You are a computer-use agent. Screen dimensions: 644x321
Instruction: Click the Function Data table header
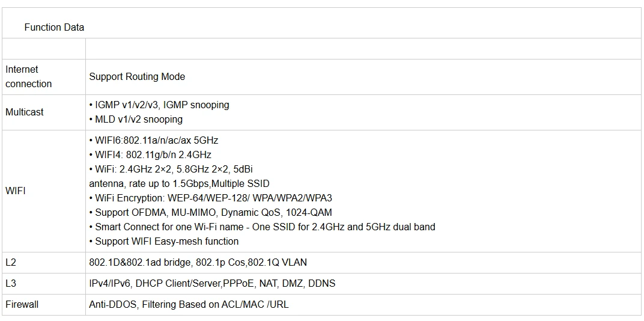pos(54,28)
